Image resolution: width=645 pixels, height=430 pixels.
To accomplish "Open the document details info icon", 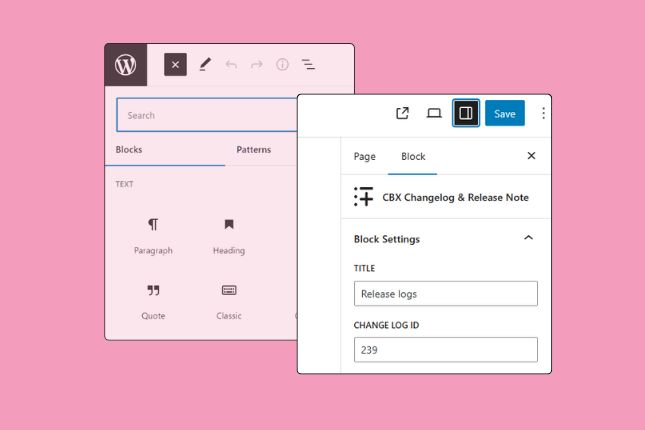I will pos(282,65).
